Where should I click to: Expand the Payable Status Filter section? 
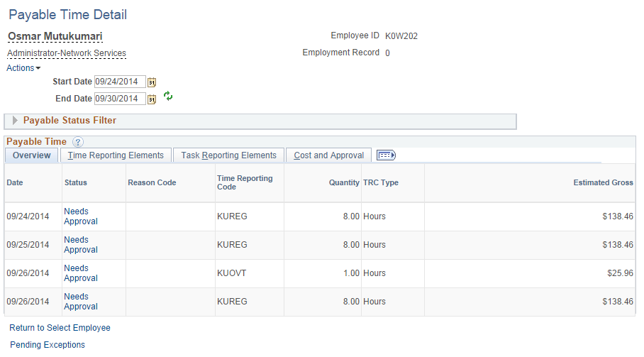click(15, 121)
